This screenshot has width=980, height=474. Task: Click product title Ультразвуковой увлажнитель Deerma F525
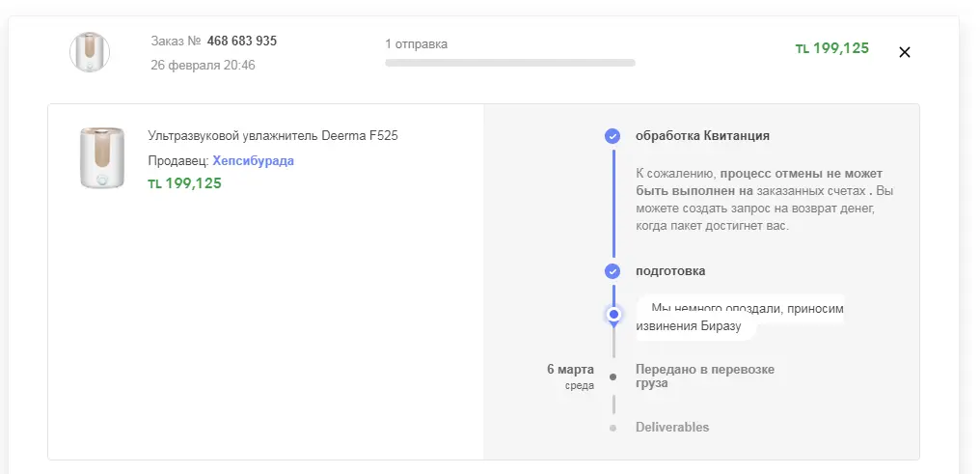[273, 136]
